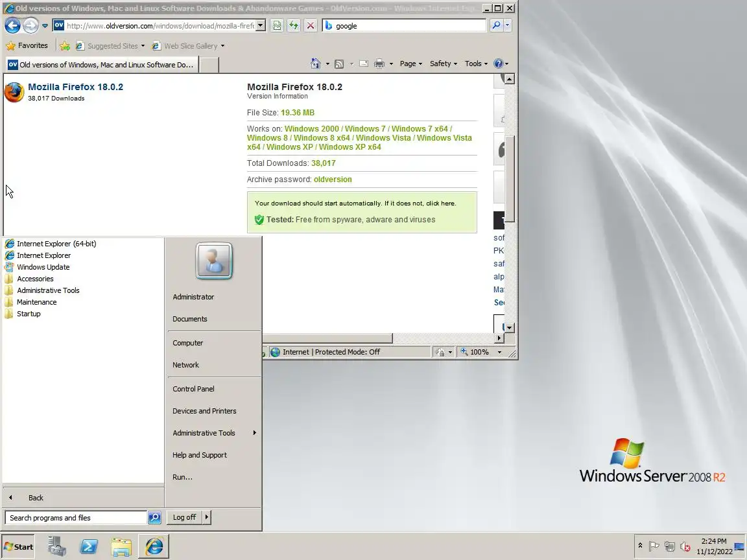Click the page's vertical scrollbar down arrow
The image size is (747, 560).
coord(509,327)
